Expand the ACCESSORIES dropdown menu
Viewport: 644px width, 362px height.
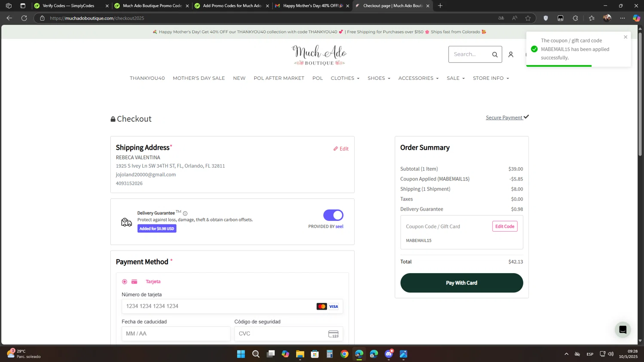pyautogui.click(x=418, y=78)
